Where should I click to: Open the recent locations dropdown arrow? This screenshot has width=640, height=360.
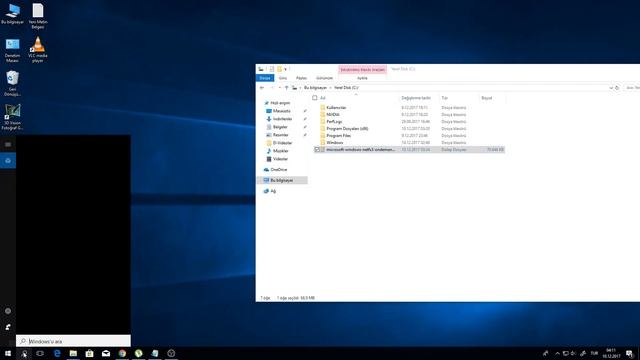tap(280, 88)
